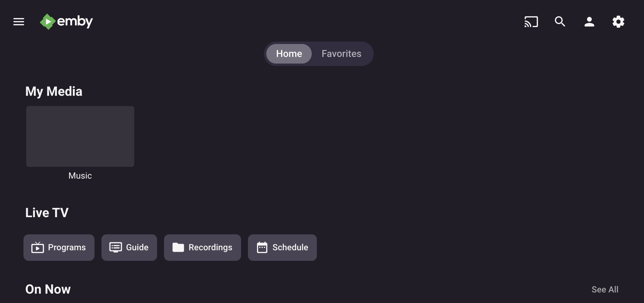Screen dimensions: 644x303
Task: Click the calendar icon on Schedule
Action: [262, 248]
